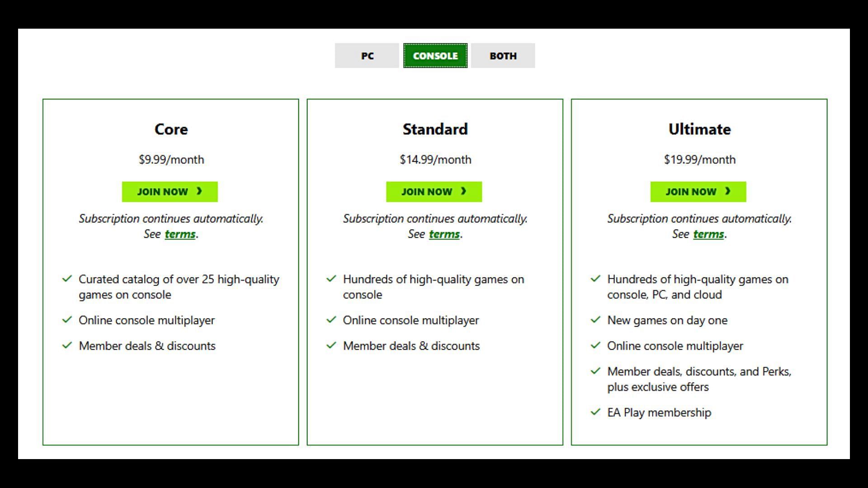Toggle the Standard checkmark for online multiplayer
This screenshot has width=868, height=488.
tap(332, 320)
